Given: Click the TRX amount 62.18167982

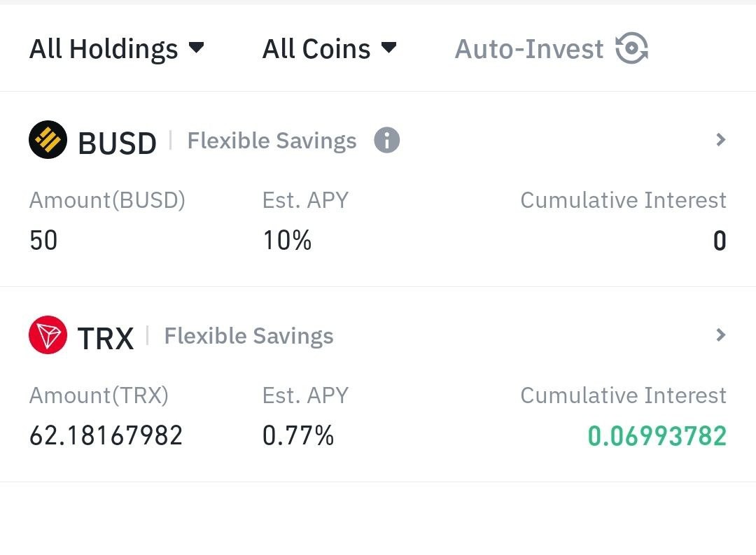Looking at the screenshot, I should coord(106,435).
